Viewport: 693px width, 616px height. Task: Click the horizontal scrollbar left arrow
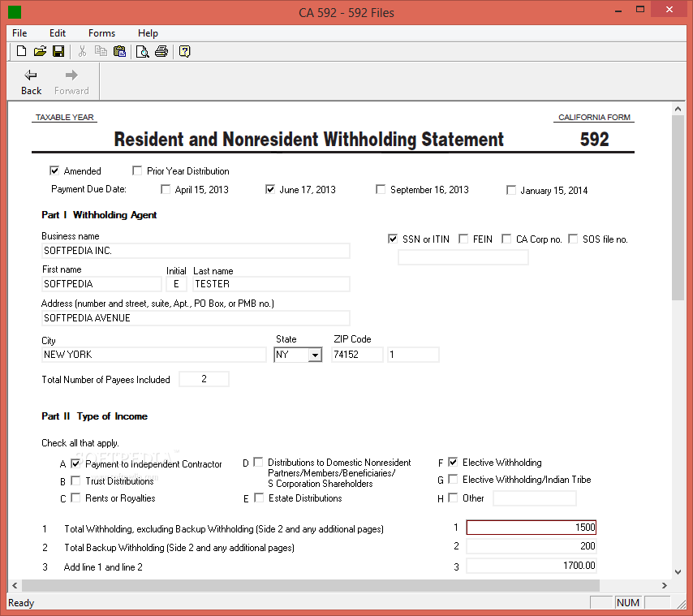tap(15, 585)
